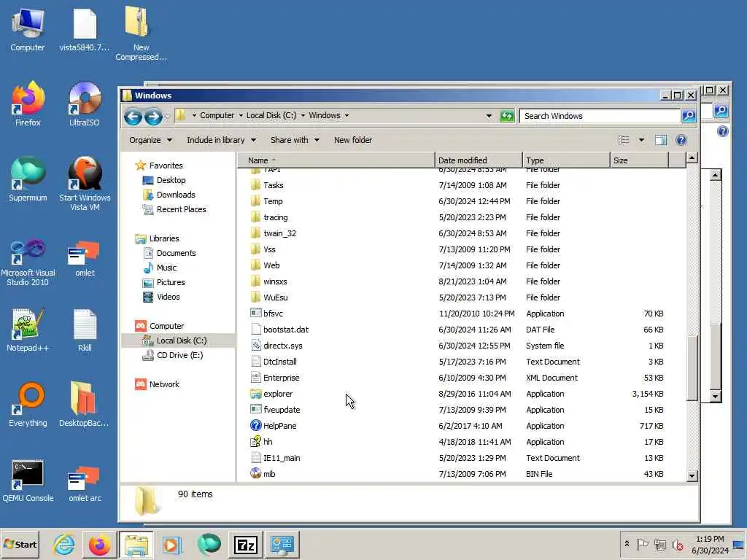
Task: Select Start Windows Vista VM desktop icon
Action: click(x=85, y=184)
